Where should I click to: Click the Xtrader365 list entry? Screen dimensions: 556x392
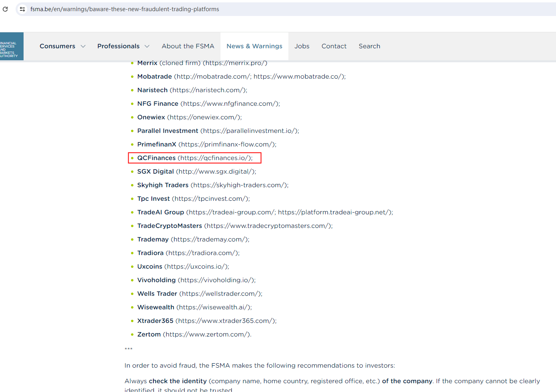point(207,321)
